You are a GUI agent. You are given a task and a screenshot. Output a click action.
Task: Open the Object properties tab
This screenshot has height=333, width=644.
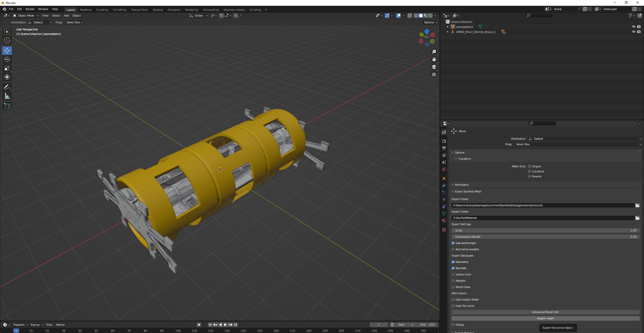444,178
